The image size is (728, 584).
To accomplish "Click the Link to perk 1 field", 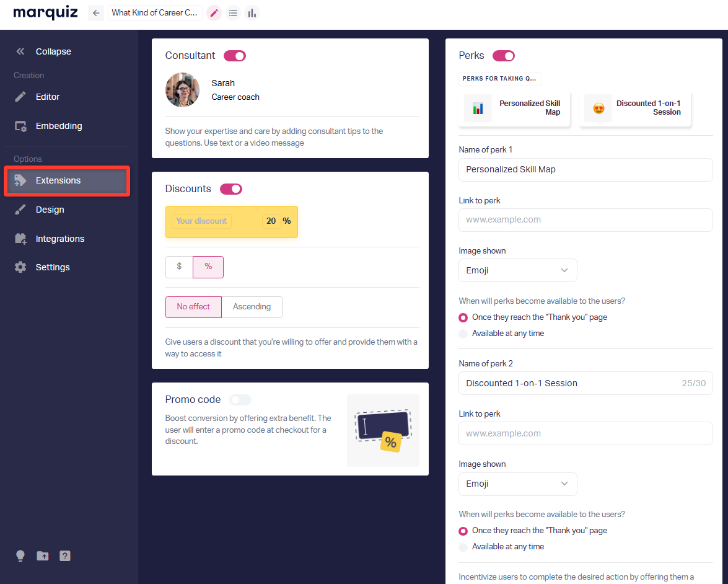I will pyautogui.click(x=585, y=219).
